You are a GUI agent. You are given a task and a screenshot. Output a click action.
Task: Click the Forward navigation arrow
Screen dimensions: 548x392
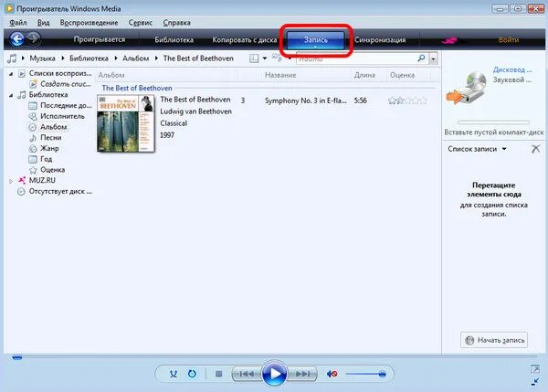pyautogui.click(x=34, y=38)
